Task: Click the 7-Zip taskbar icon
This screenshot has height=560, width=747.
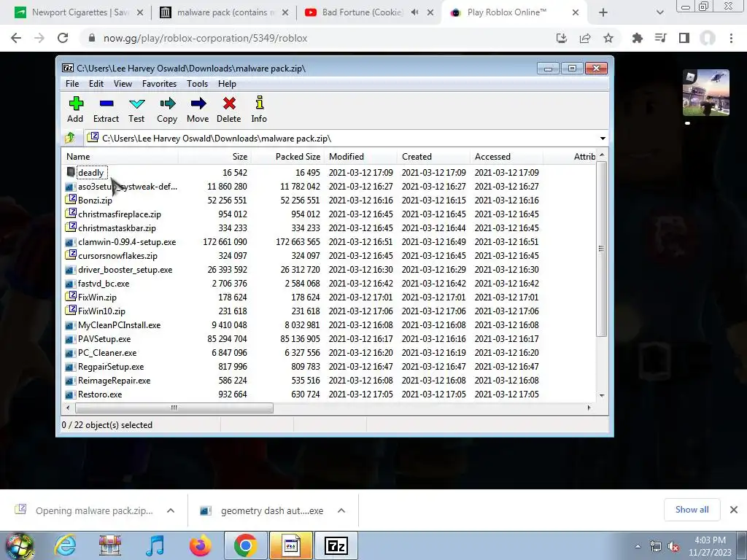Action: click(x=336, y=545)
